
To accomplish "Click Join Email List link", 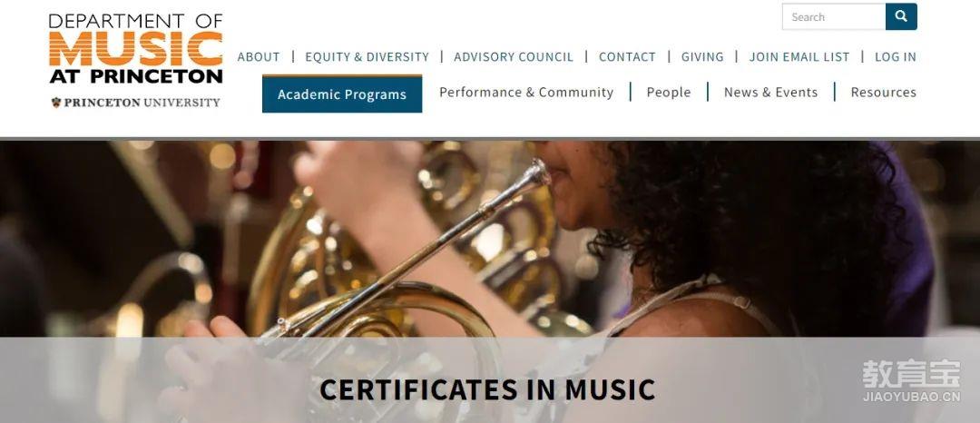I will click(799, 57).
